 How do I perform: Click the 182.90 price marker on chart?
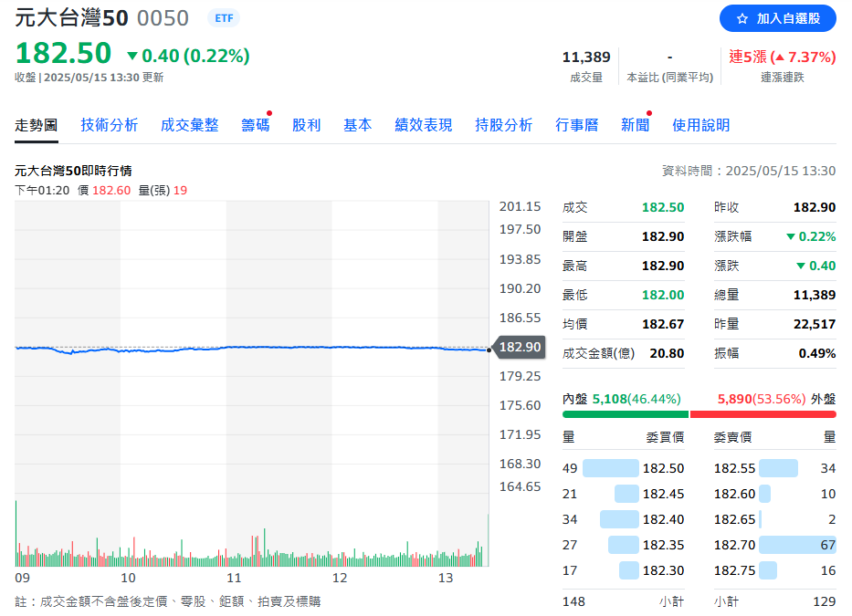point(519,347)
